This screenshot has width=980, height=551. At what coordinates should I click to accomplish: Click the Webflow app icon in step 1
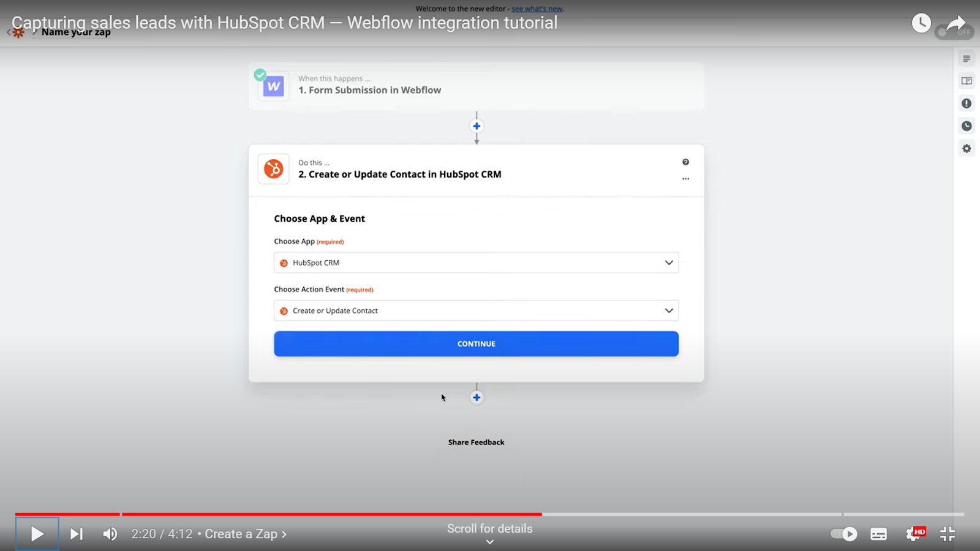[x=273, y=86]
